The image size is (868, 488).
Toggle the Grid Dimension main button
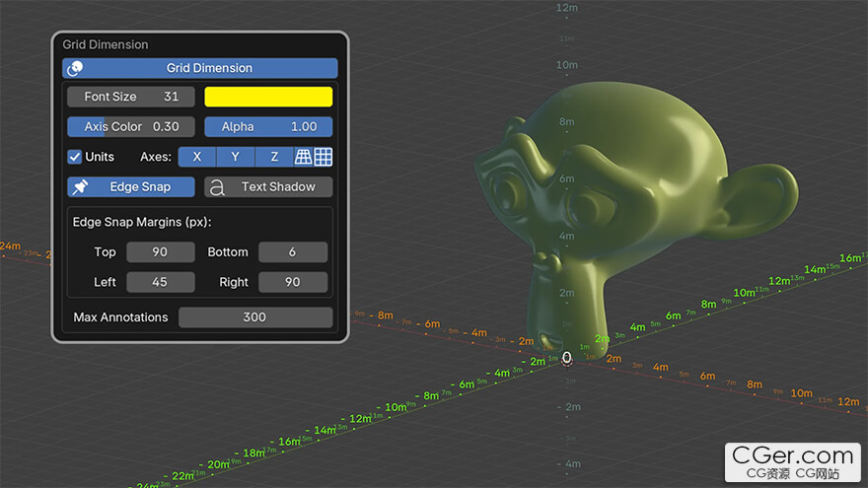[209, 68]
